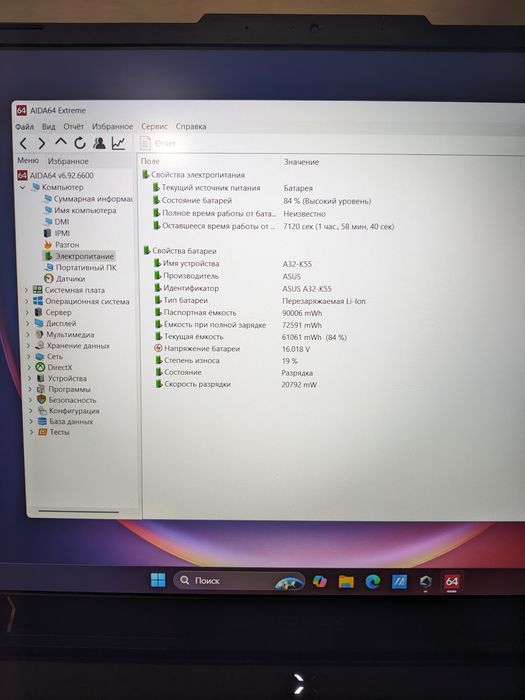Expand the DirectX branch
This screenshot has height=700, width=525.
(x=30, y=367)
